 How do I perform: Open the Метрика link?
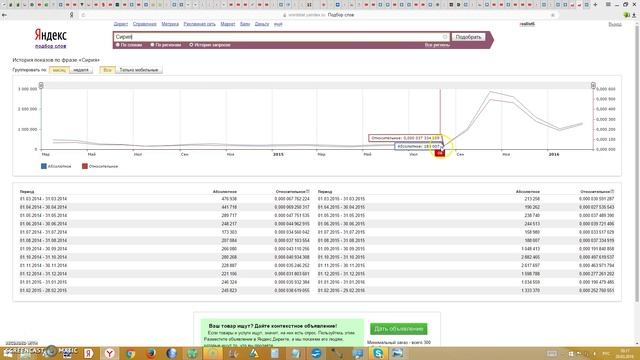(x=170, y=24)
